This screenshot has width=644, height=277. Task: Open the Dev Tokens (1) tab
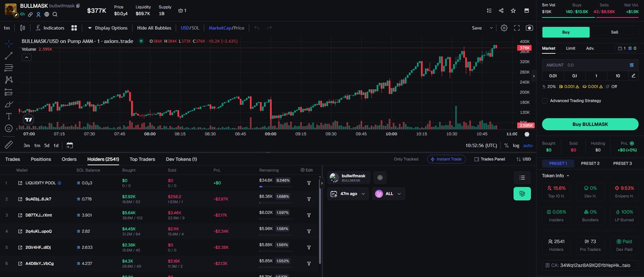pyautogui.click(x=181, y=159)
